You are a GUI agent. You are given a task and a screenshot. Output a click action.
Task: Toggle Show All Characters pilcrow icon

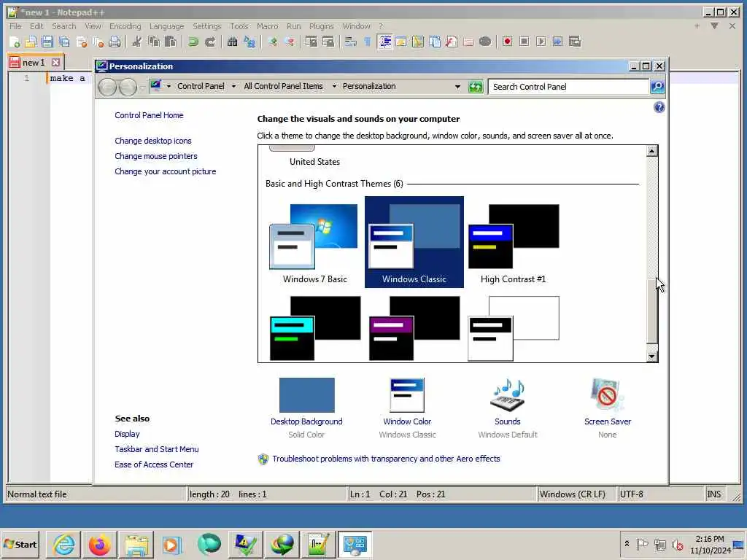click(368, 42)
